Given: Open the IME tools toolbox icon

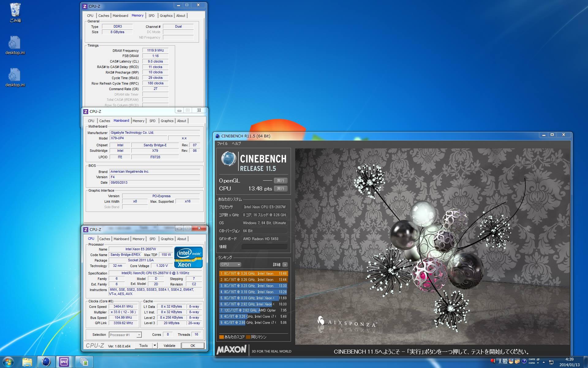Looking at the screenshot, I should (x=517, y=361).
